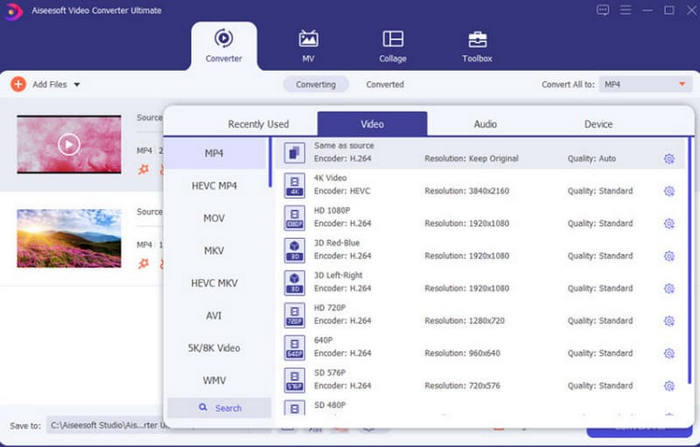The height and width of the screenshot is (447, 700).
Task: Select 'Resolution: 960x640' text
Action: [462, 353]
